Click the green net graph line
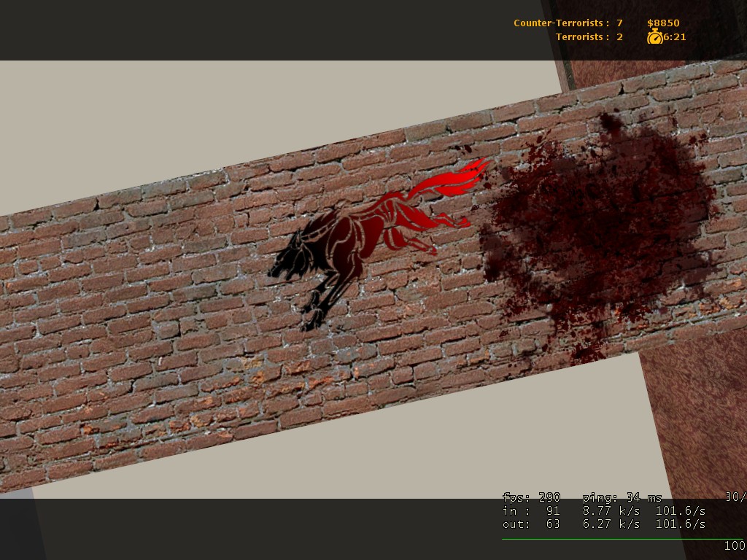The width and height of the screenshot is (747, 560). coord(620,540)
